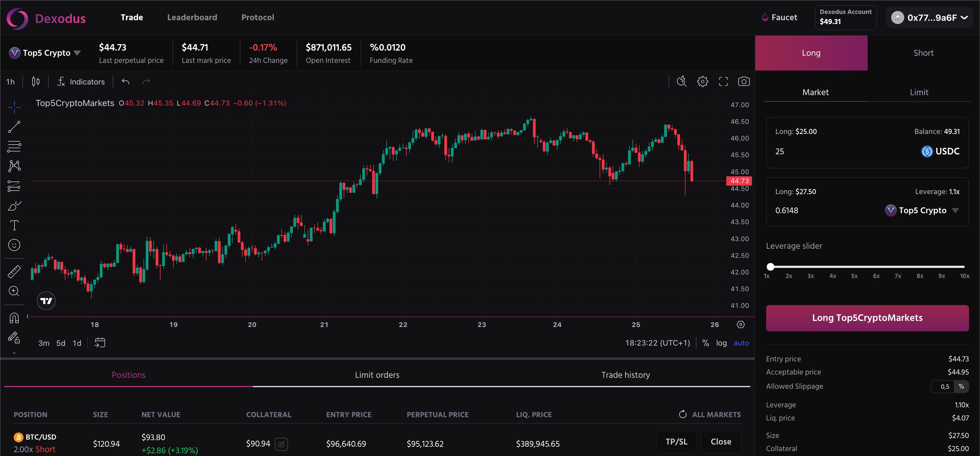This screenshot has height=456, width=980.
Task: Toggle the magnet snap mode
Action: tap(14, 318)
